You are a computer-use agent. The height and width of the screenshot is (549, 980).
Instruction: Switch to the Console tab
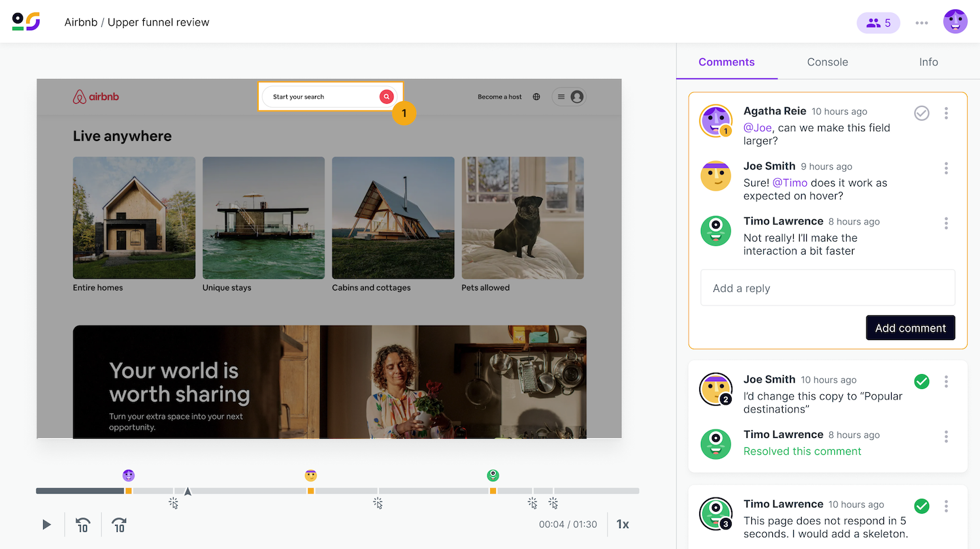pos(827,62)
